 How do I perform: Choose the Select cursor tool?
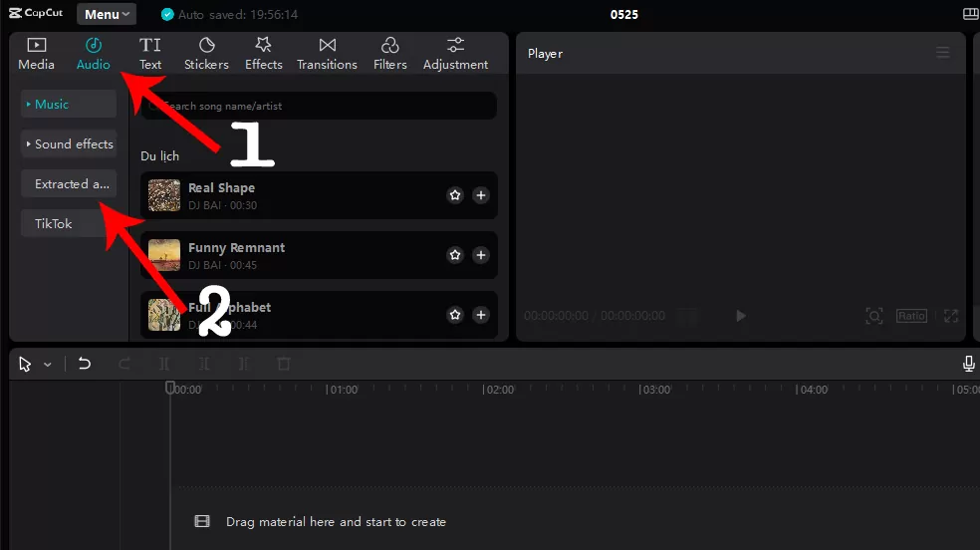coord(25,364)
